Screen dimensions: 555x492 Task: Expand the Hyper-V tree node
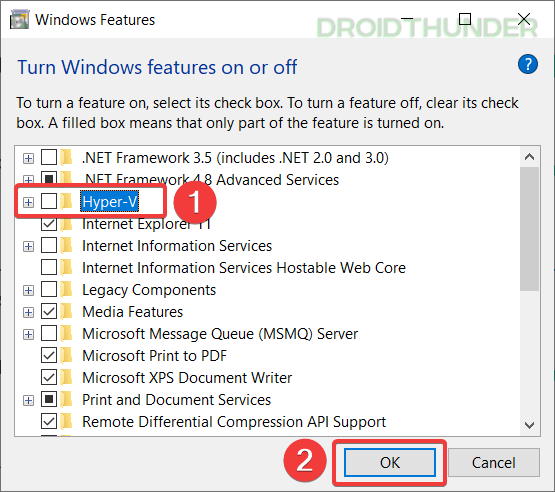[28, 202]
